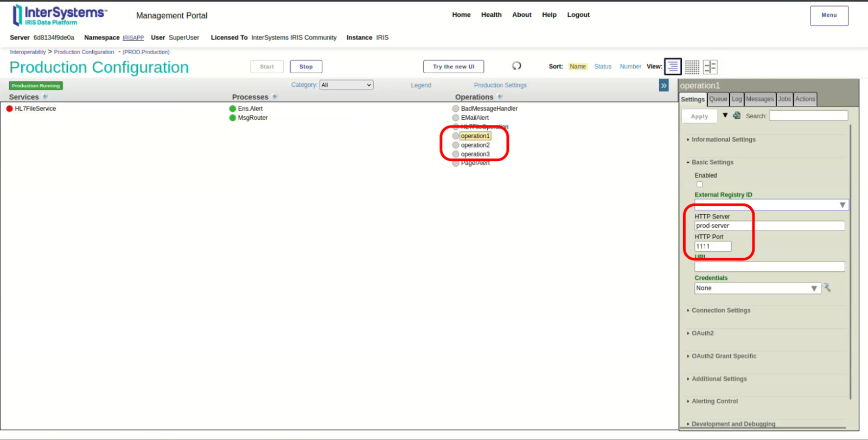Viewport: 868px width, 440px height.
Task: Click the refresh icon beside Try the new UI
Action: (516, 66)
